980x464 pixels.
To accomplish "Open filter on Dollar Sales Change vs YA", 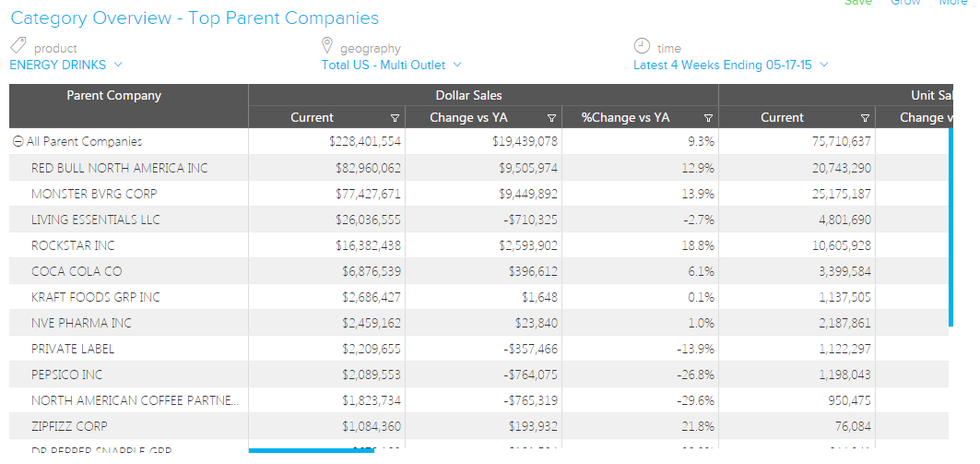I will tap(551, 117).
